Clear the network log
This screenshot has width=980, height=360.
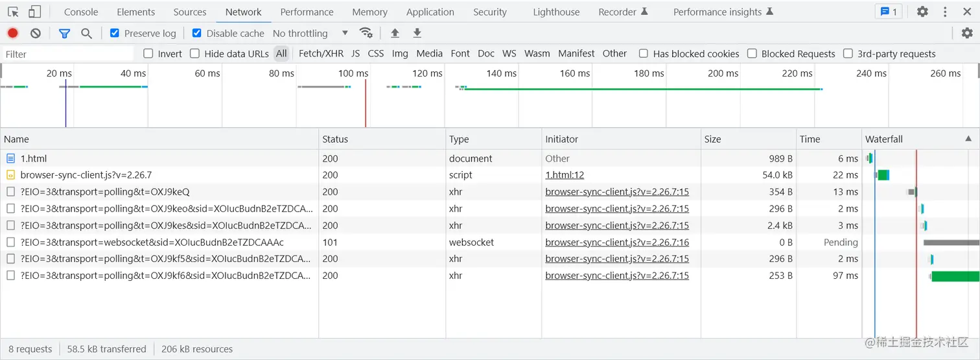(36, 33)
